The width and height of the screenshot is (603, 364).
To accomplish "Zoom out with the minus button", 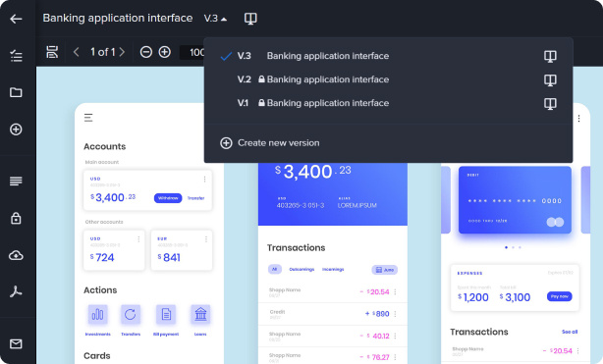I will tap(146, 52).
